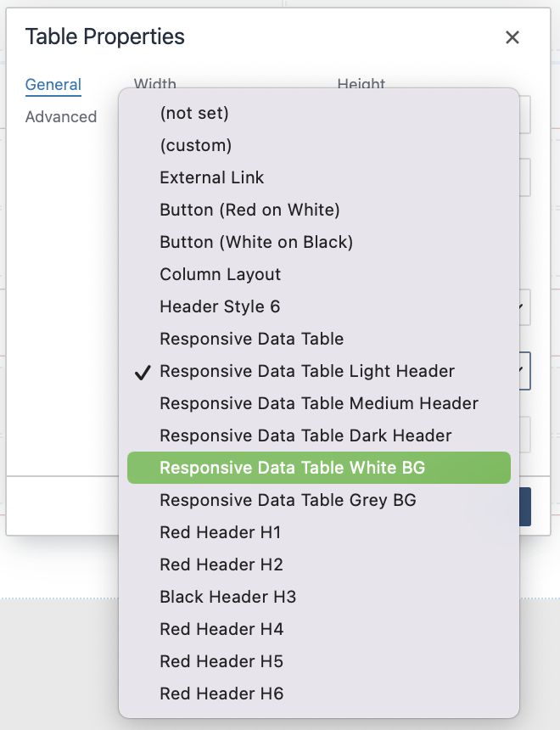Switch to the General tab
This screenshot has height=730, width=560.
tap(53, 85)
